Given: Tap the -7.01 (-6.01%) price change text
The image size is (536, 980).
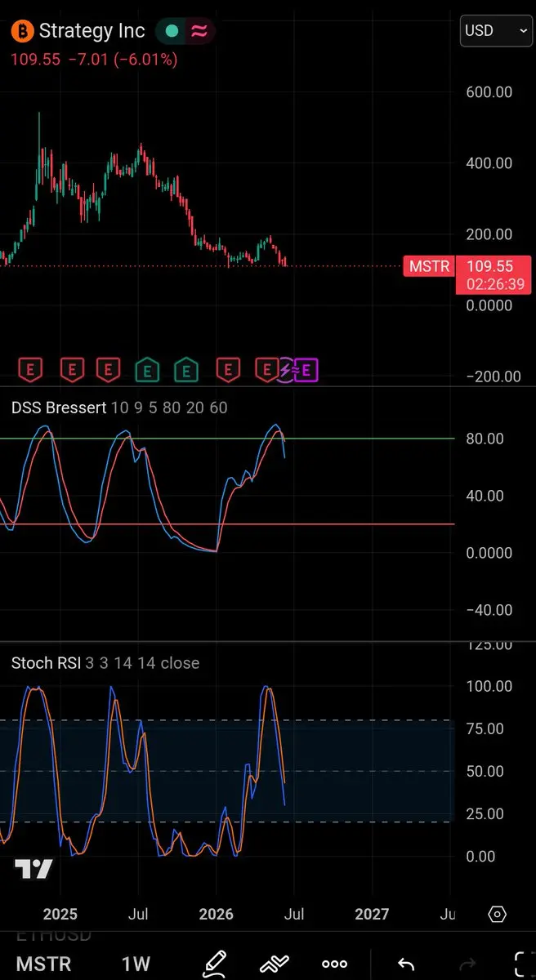Looking at the screenshot, I should click(122, 60).
